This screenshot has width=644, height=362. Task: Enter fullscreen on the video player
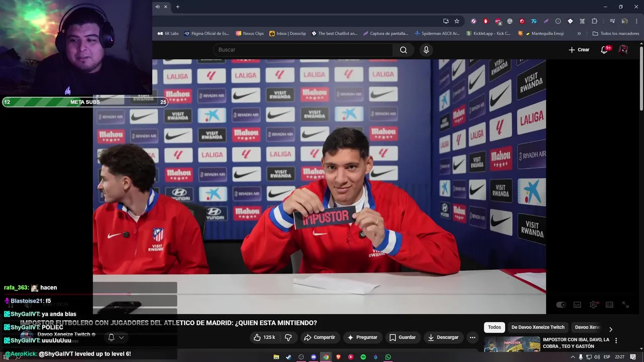[x=625, y=305]
